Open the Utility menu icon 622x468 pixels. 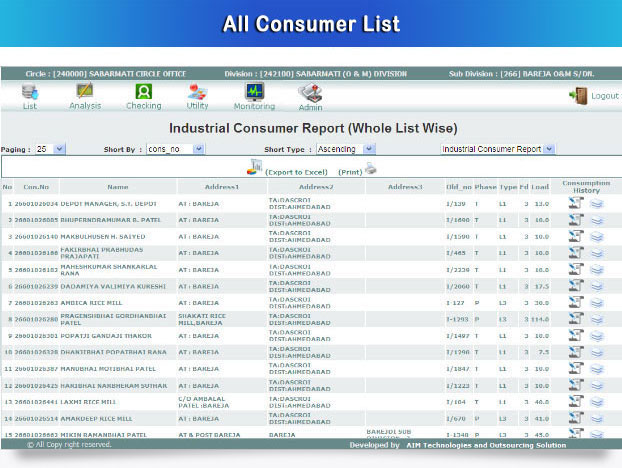197,92
